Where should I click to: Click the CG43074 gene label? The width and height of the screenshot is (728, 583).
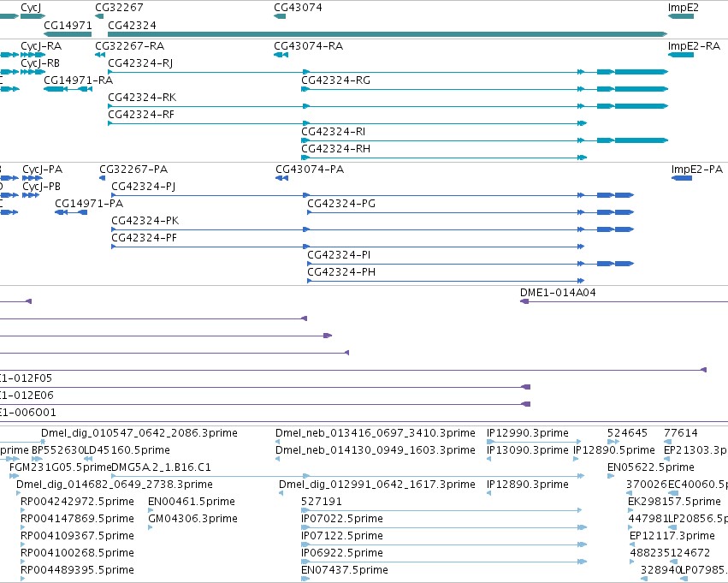click(298, 8)
